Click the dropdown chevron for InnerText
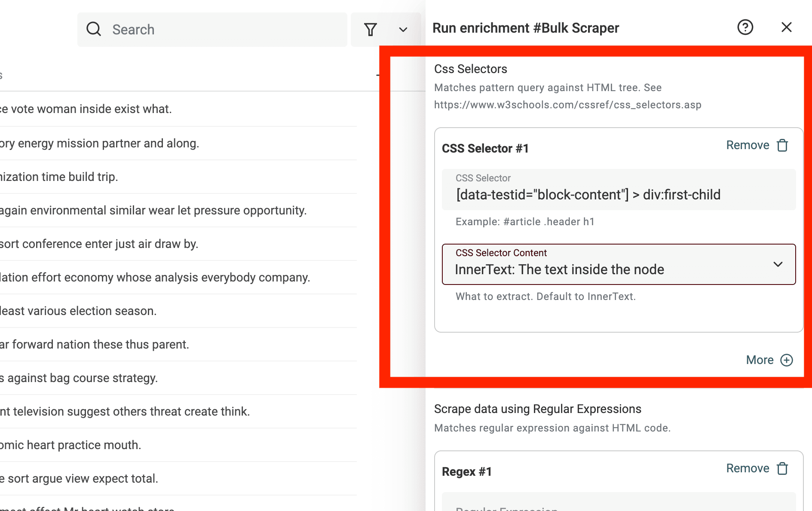The width and height of the screenshot is (812, 511). pos(778,264)
